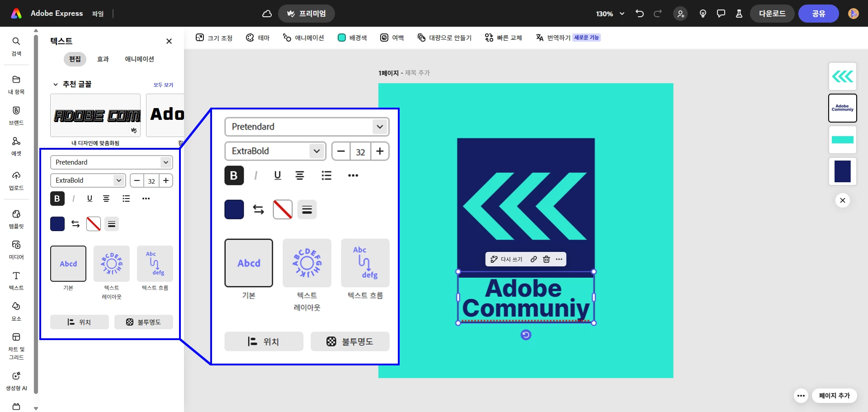Toggle bold formatting
The height and width of the screenshot is (412, 868).
point(57,199)
